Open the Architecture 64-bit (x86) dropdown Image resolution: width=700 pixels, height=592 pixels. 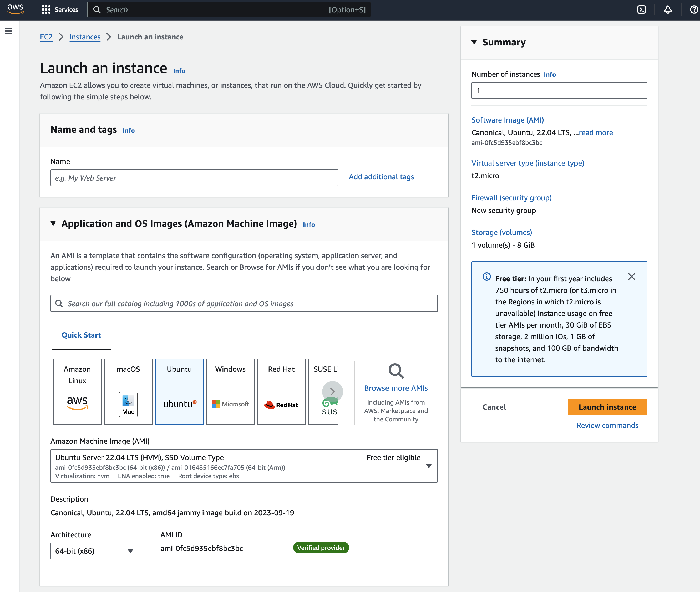pyautogui.click(x=95, y=551)
